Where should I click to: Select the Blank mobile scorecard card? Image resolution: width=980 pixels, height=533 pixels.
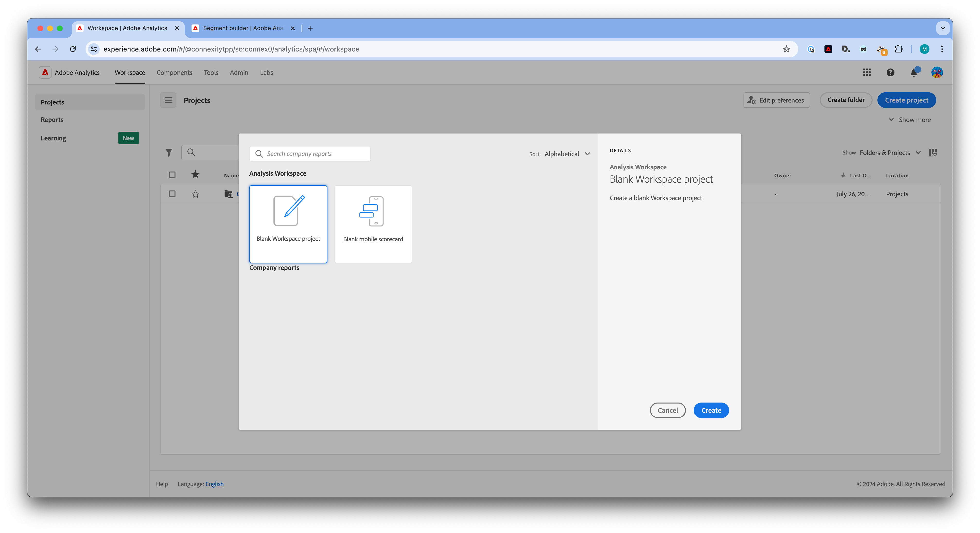tap(373, 224)
